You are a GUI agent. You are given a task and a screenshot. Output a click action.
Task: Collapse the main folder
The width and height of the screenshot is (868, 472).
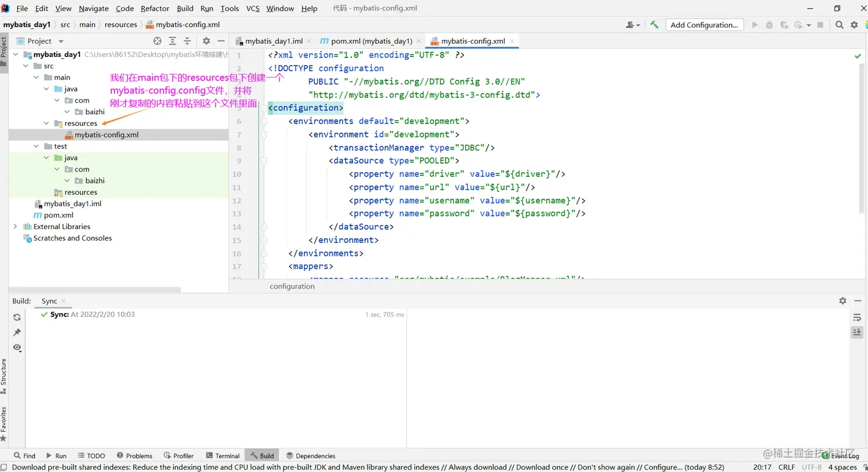(36, 78)
